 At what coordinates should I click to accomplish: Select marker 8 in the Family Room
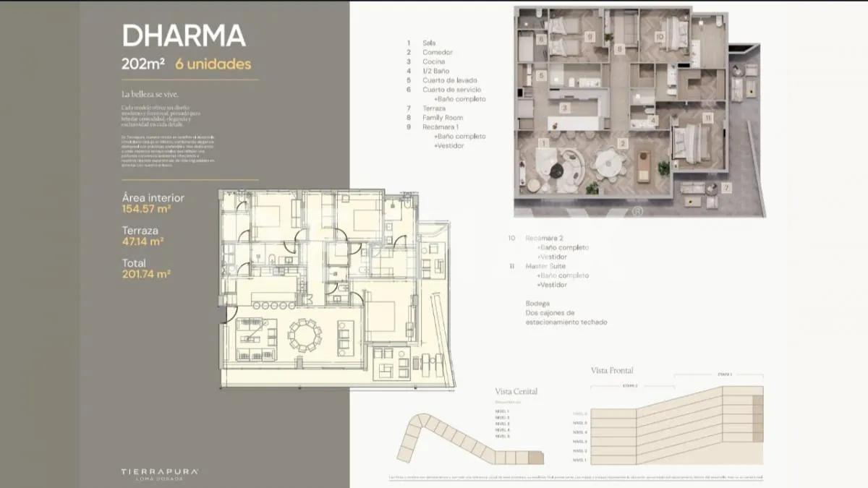(619, 49)
